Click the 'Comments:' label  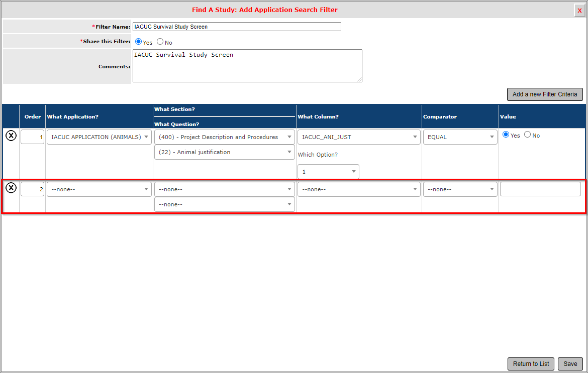click(115, 66)
